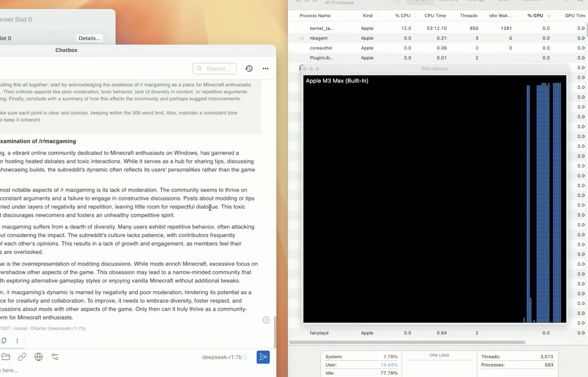
Task: Toggle sort order chevron on % GPU column
Action: (549, 16)
